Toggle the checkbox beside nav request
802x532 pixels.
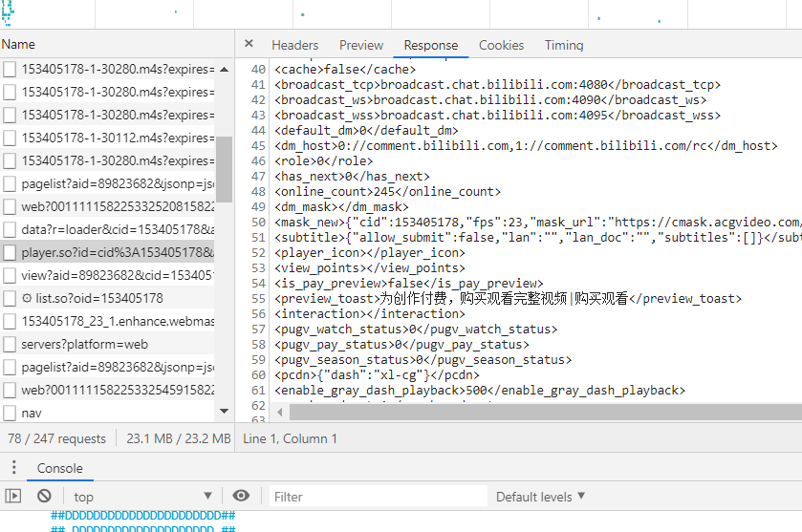point(10,413)
